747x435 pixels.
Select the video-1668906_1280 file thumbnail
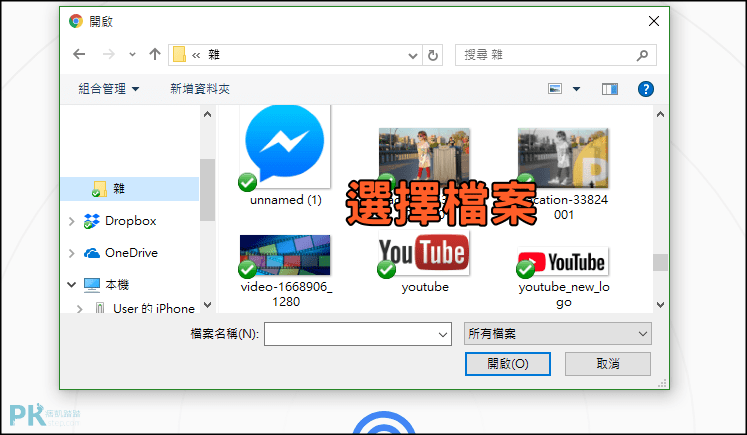coord(285,255)
